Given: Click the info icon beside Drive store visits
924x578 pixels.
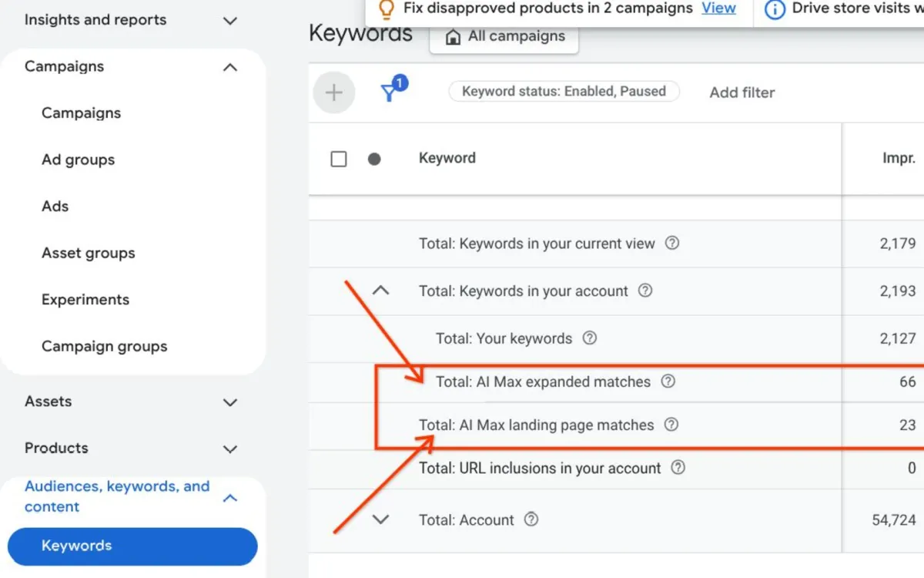Looking at the screenshot, I should (773, 9).
